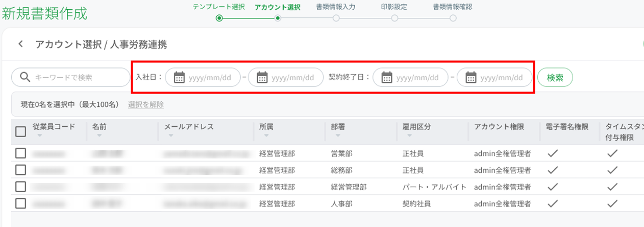This screenshot has height=227, width=644.
Task: Click 電子署名権限 checkmark for 人事部 row
Action: (552, 203)
